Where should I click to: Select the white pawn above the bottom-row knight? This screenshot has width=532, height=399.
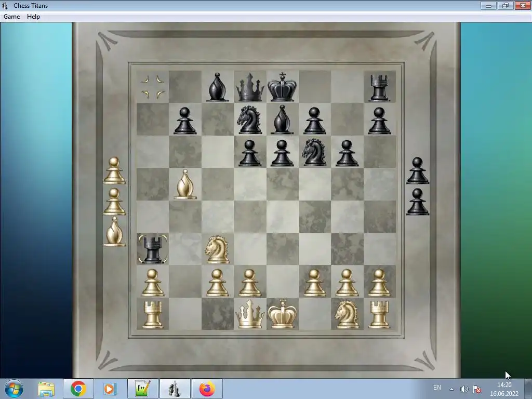[347, 283]
